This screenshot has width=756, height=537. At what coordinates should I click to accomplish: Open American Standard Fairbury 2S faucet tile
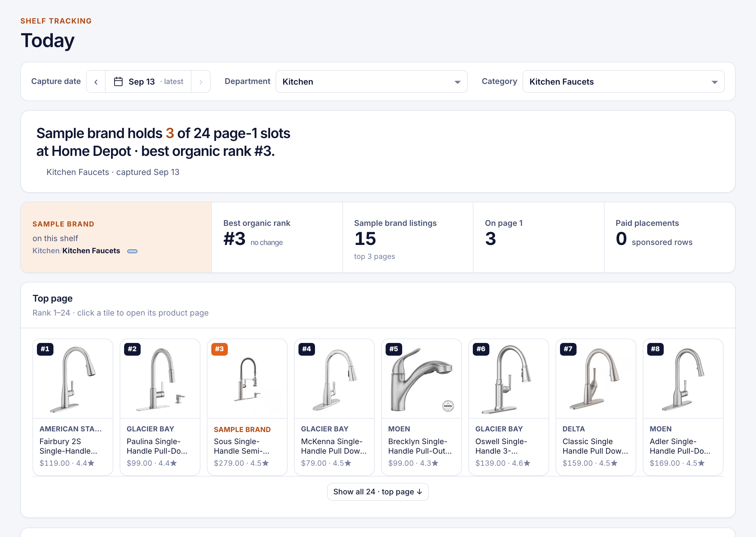click(73, 407)
